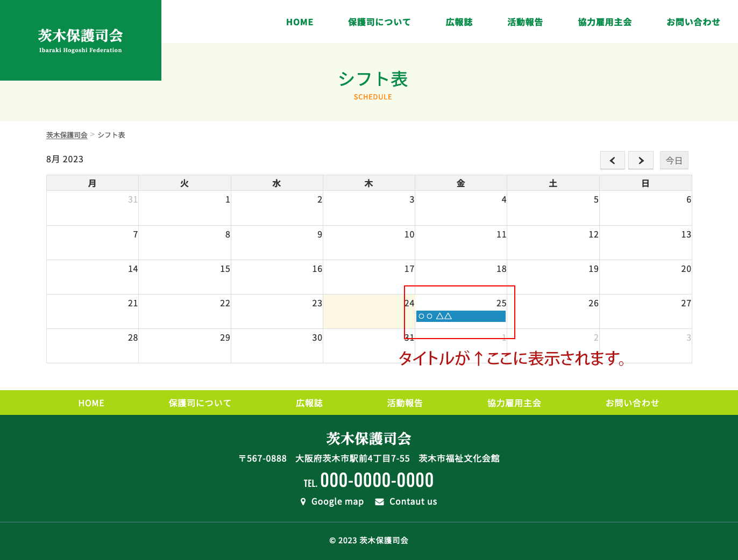Image resolution: width=738 pixels, height=560 pixels.
Task: Select 広報誌 in the top navigation
Action: pos(459,22)
